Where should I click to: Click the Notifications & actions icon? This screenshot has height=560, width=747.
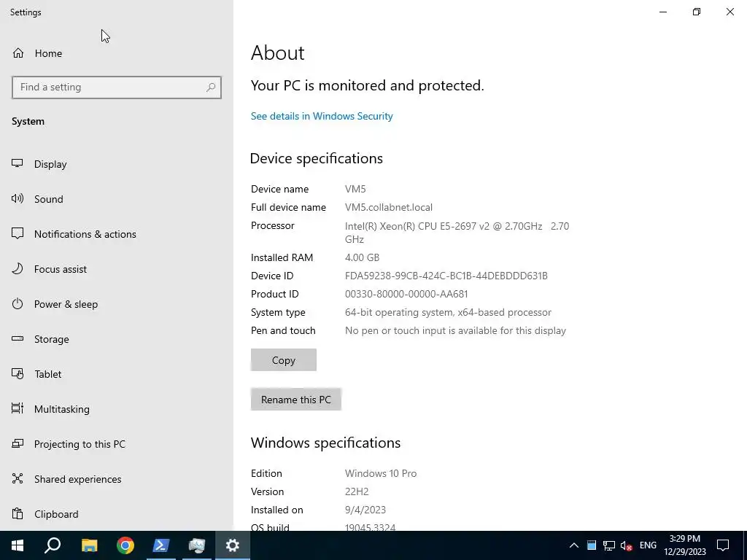point(18,234)
